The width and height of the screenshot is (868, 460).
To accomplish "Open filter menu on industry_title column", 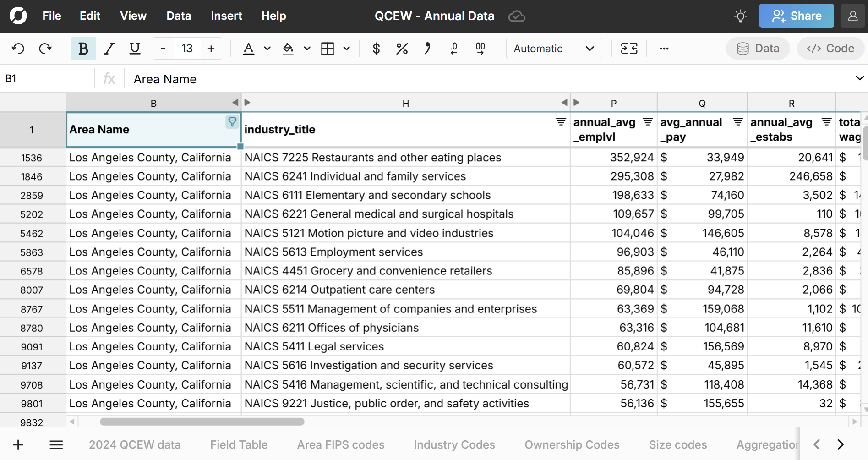I will [x=561, y=122].
